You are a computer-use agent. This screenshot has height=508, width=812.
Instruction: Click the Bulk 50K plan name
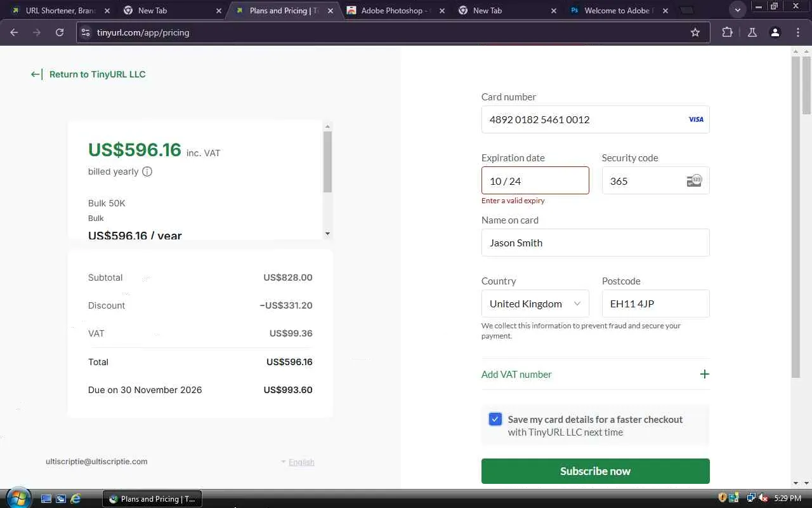pyautogui.click(x=107, y=203)
